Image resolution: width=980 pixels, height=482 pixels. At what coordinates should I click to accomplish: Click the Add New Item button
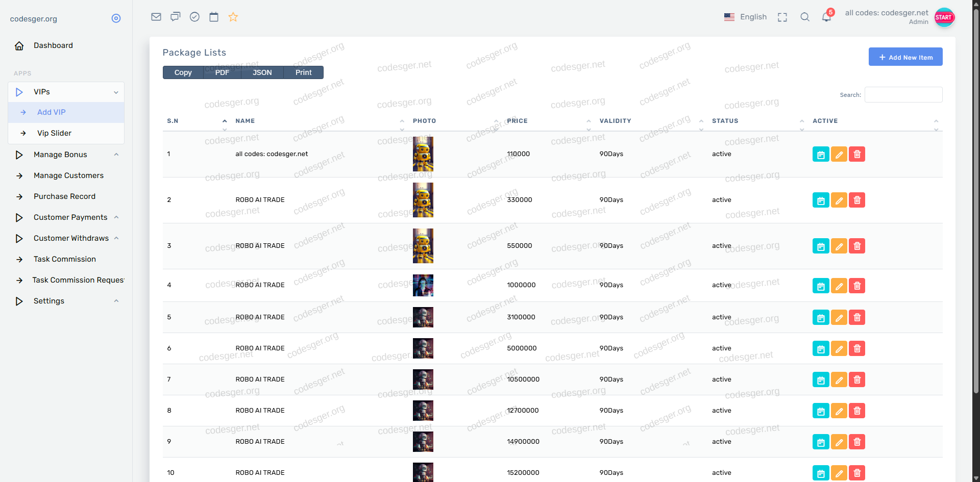(905, 57)
